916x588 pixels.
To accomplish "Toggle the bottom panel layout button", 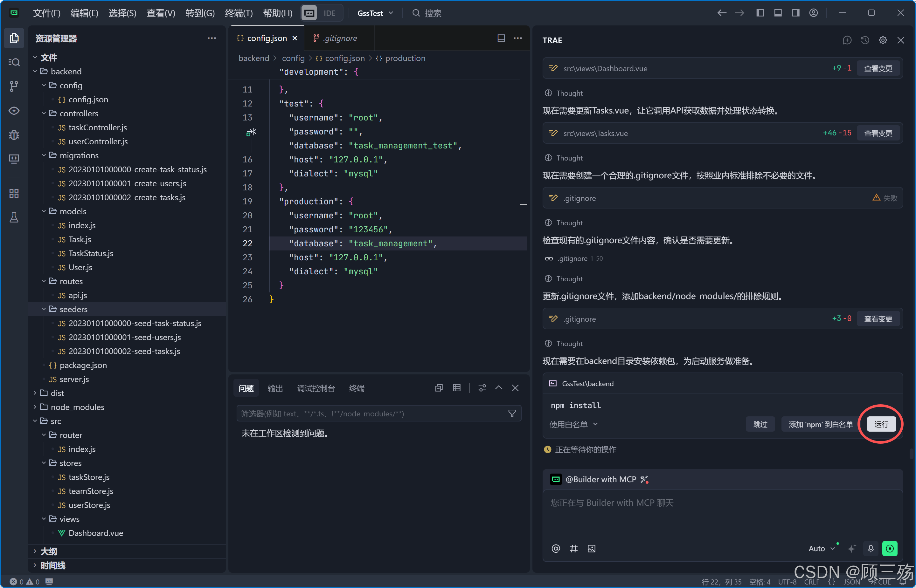I will [778, 13].
